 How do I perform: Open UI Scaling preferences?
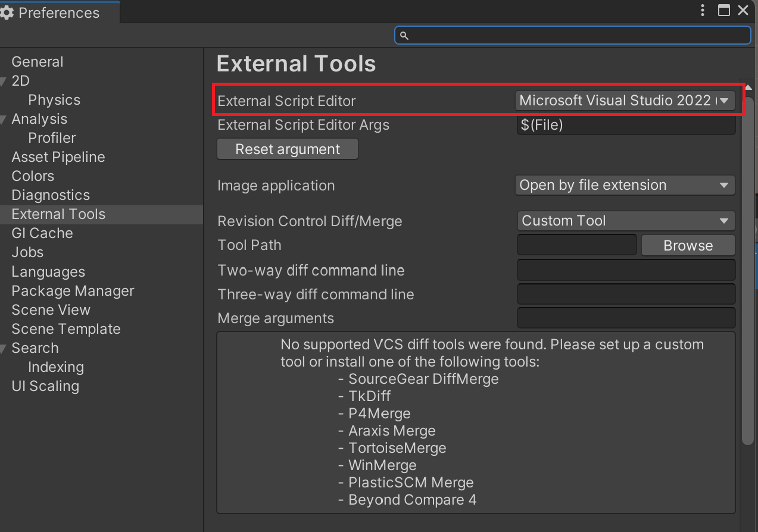pyautogui.click(x=45, y=386)
